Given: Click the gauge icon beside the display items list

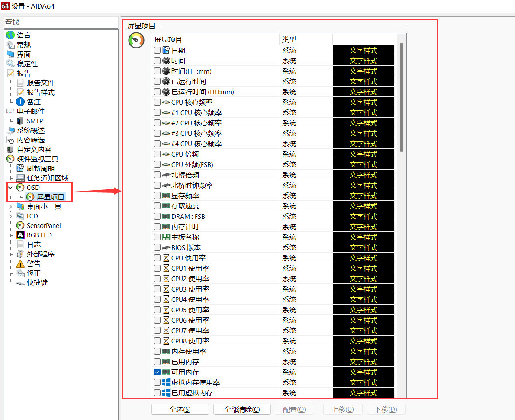Looking at the screenshot, I should (x=136, y=41).
